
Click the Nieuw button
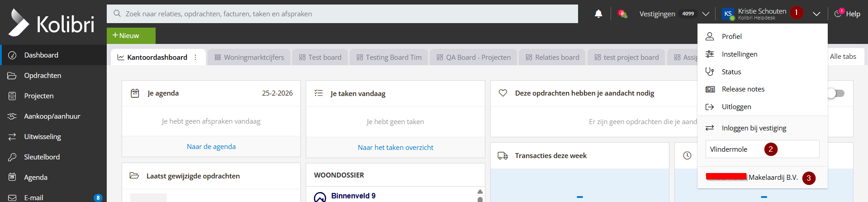tap(131, 36)
